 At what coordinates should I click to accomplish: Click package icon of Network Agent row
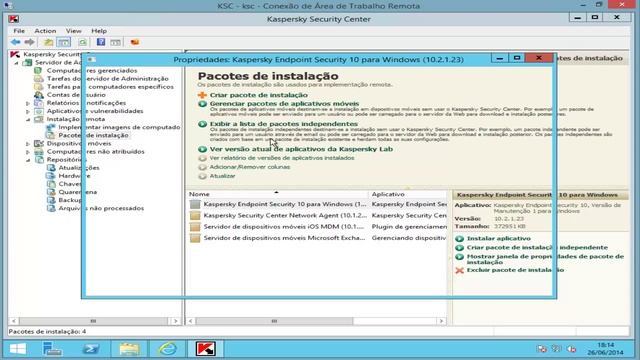click(195, 216)
